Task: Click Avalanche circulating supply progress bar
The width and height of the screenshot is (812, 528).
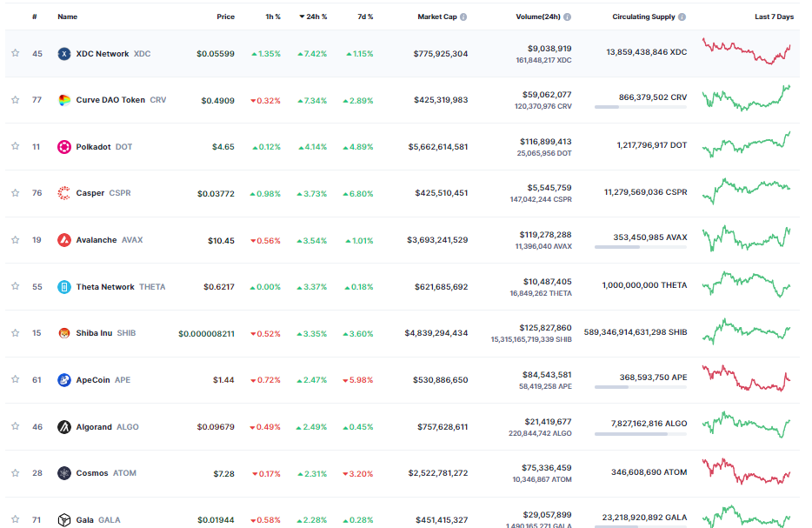Action: [641, 247]
